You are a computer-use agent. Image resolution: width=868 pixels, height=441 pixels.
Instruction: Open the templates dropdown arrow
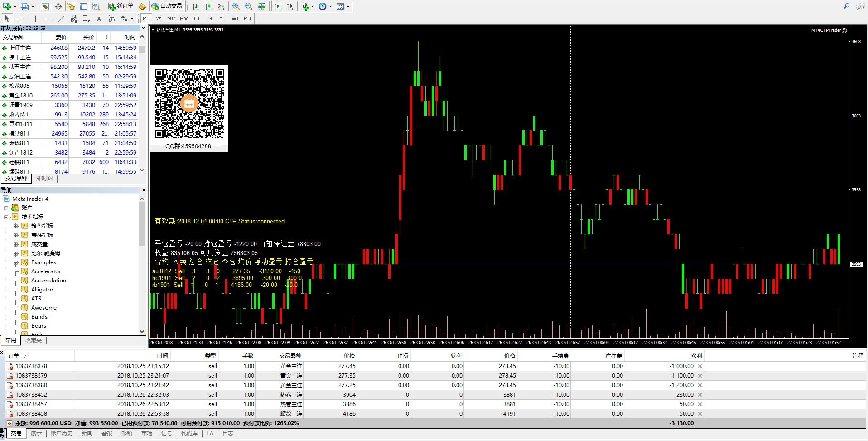click(x=348, y=6)
